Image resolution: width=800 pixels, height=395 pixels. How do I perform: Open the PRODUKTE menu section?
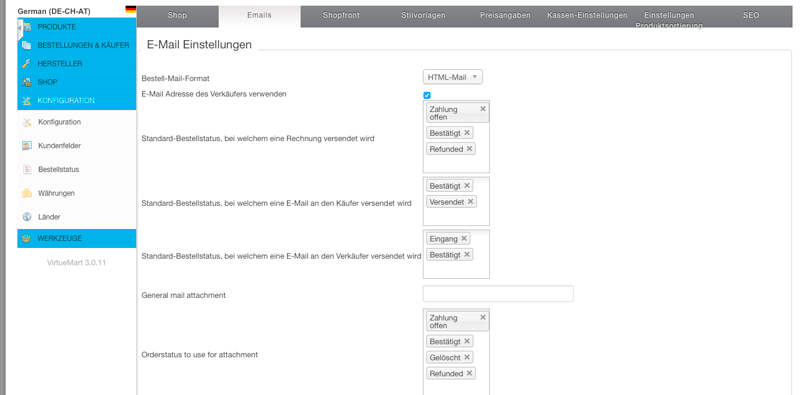77,27
